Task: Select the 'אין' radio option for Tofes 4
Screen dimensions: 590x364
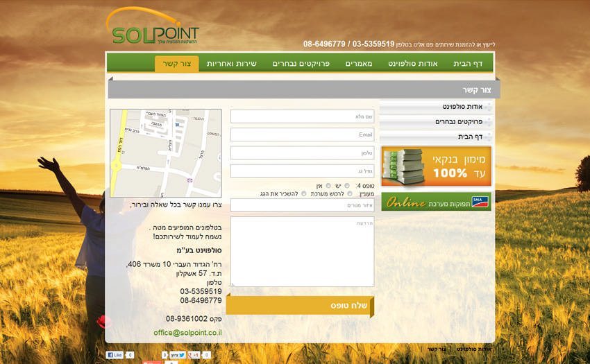Action: pyautogui.click(x=328, y=186)
